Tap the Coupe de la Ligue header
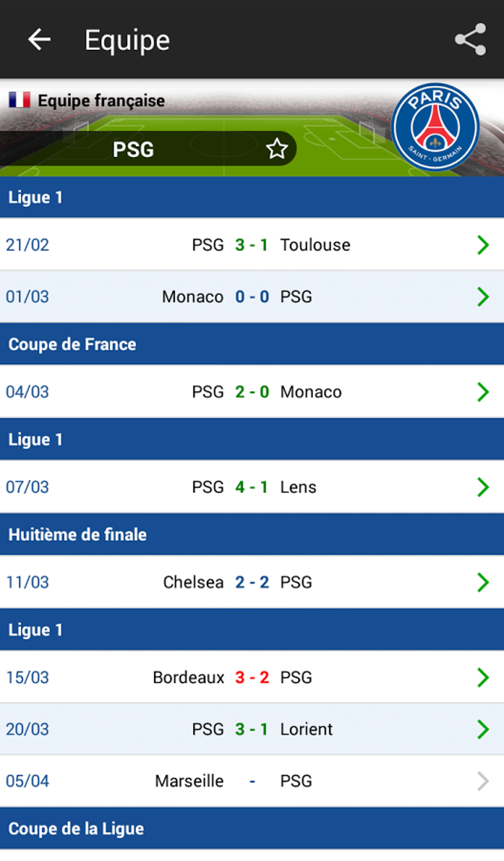Viewport: 504px width, 861px height. tap(76, 828)
